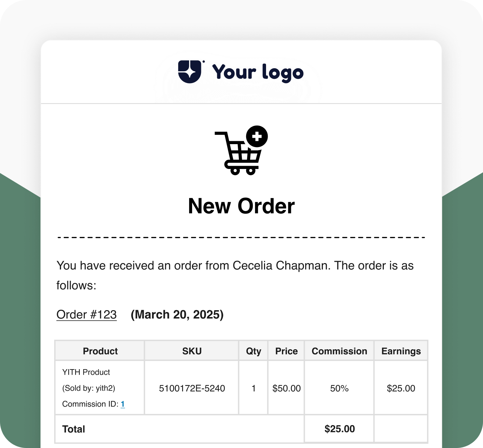The height and width of the screenshot is (448, 483).
Task: Click the Price column header
Action: [286, 351]
